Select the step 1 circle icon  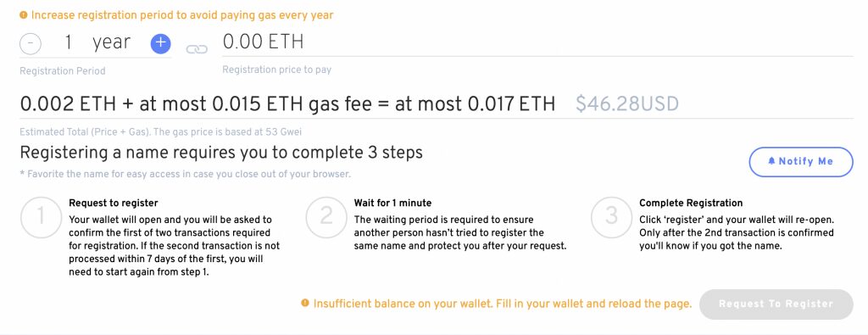(41, 217)
